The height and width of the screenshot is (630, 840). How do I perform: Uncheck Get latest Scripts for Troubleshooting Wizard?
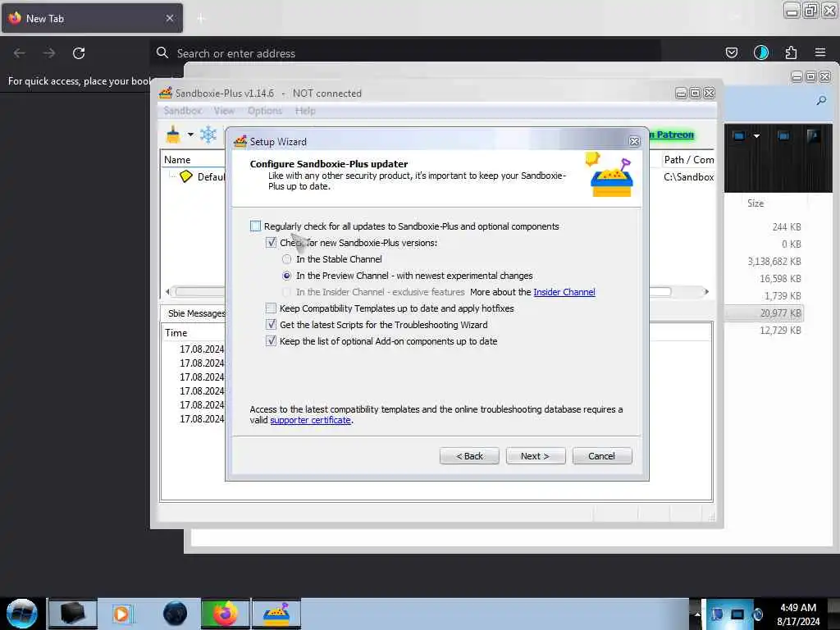click(x=271, y=325)
